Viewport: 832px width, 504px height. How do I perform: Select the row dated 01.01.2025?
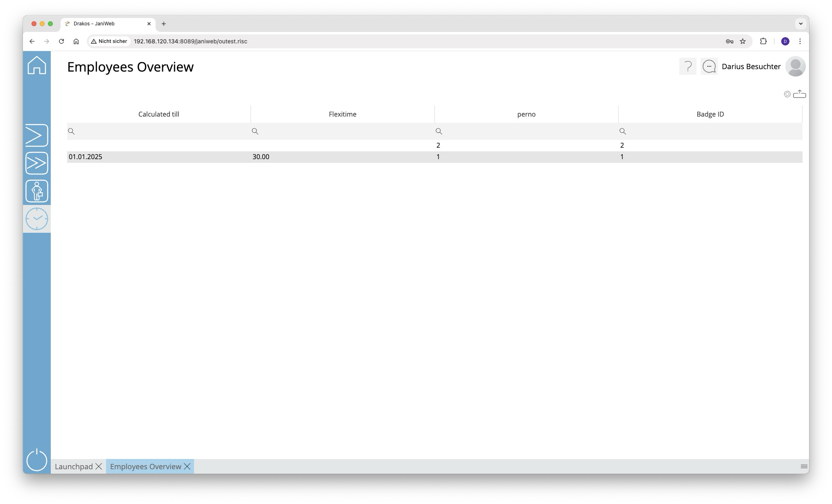(86, 157)
